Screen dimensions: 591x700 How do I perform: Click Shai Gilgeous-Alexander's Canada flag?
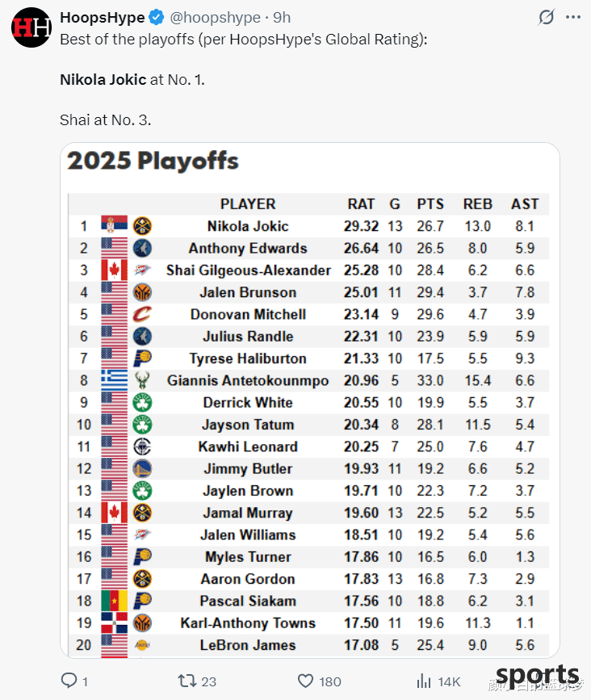(115, 270)
